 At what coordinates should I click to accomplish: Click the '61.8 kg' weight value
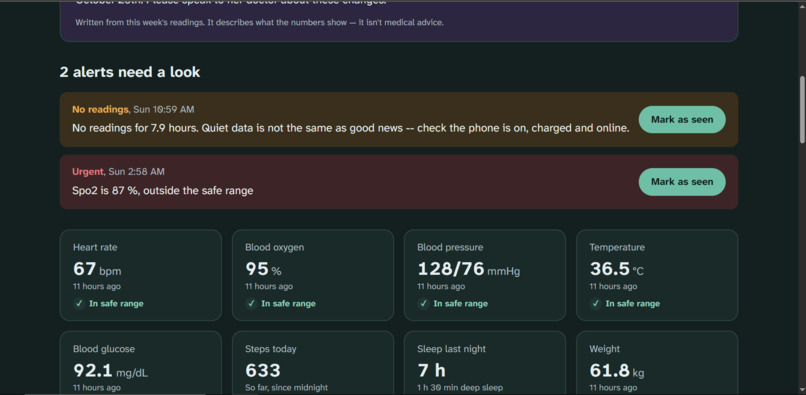coord(617,371)
